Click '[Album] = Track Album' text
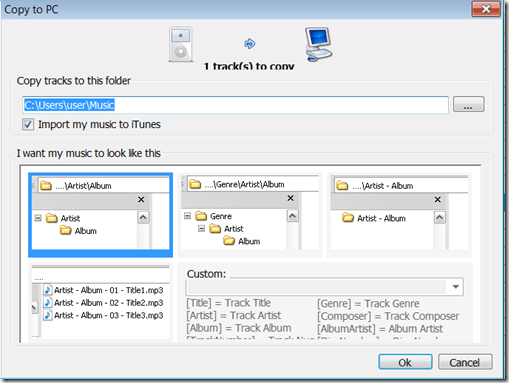The height and width of the screenshot is (383, 509). point(239,328)
